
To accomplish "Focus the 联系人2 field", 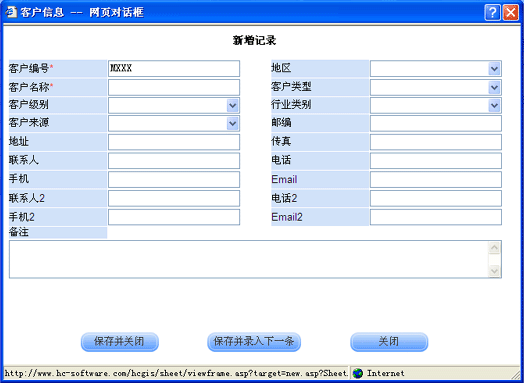I will (174, 198).
